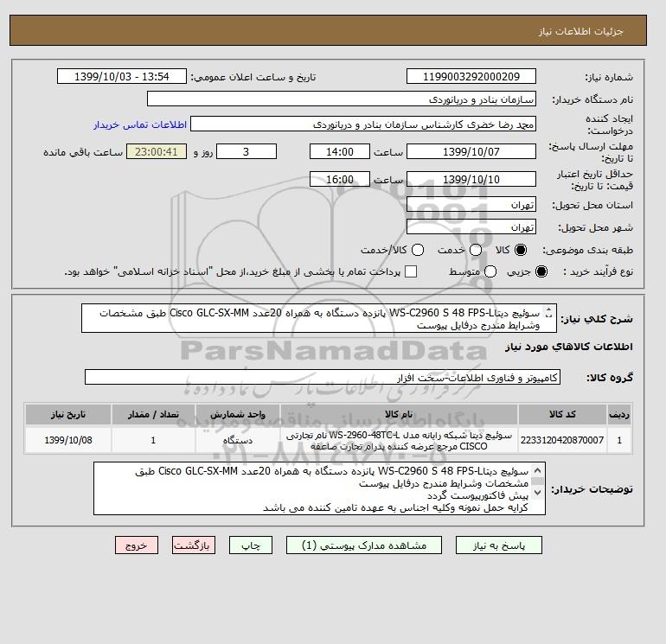Click the 'خروج' exit button
Image resolution: width=666 pixels, height=644 pixels.
137,545
